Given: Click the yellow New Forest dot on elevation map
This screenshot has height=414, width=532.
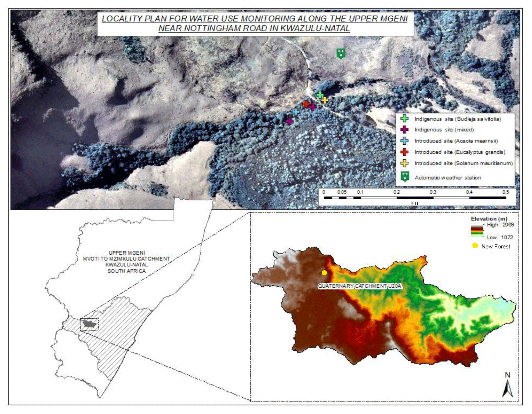Looking at the screenshot, I should pos(324,273).
